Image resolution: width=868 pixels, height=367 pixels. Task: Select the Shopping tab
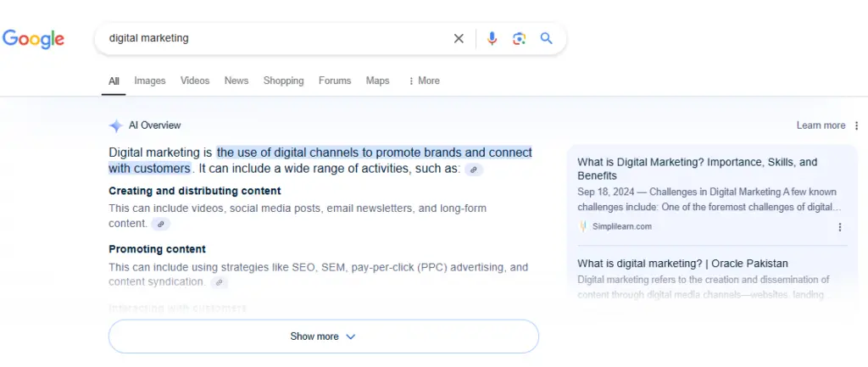pos(283,81)
